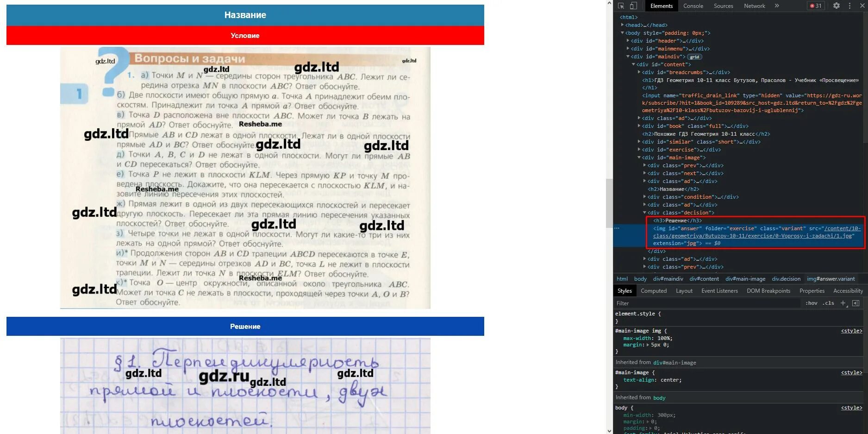Expand the div id="header" node
Screen dimensions: 868x434
[628, 41]
